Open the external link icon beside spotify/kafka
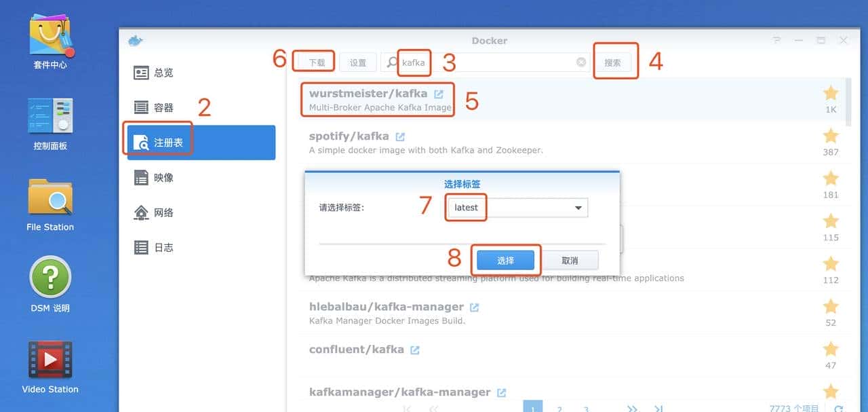Screen dimensions: 868x412 tap(400, 136)
